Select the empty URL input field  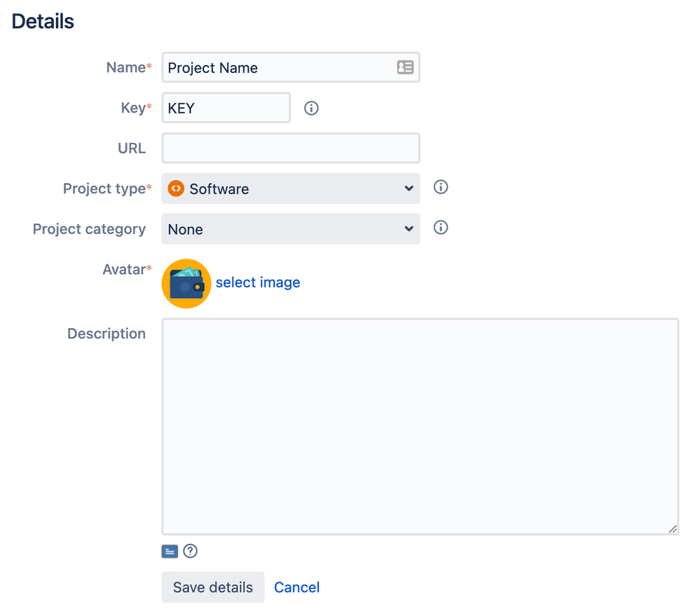click(x=291, y=148)
